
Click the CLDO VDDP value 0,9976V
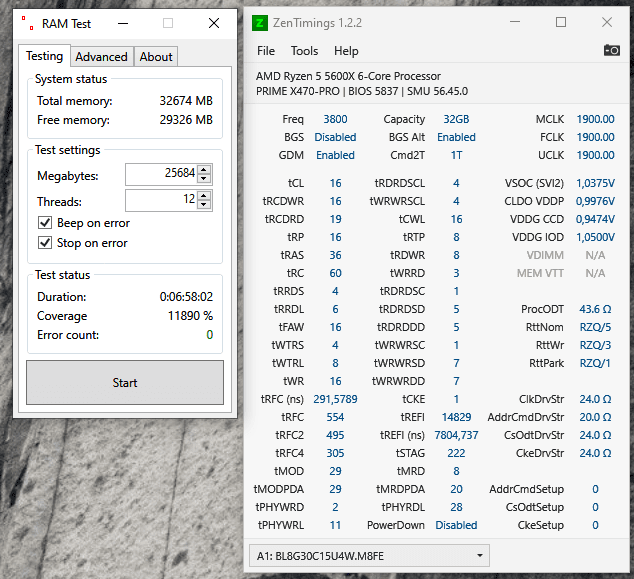point(595,201)
